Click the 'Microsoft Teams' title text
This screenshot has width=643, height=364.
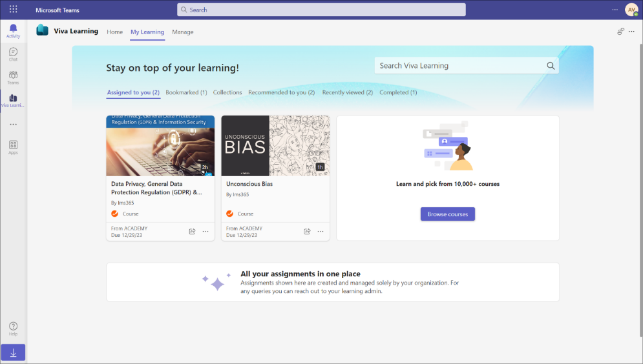pos(58,10)
